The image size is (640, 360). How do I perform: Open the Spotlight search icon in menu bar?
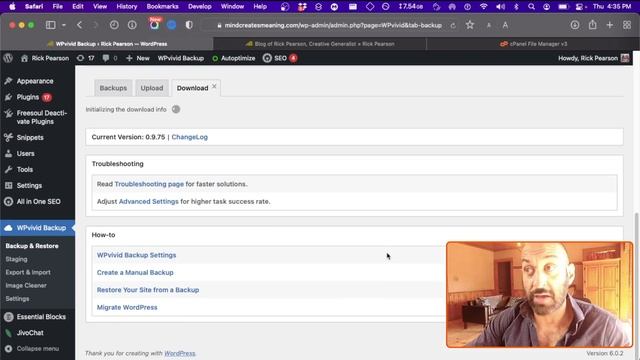(x=531, y=7)
